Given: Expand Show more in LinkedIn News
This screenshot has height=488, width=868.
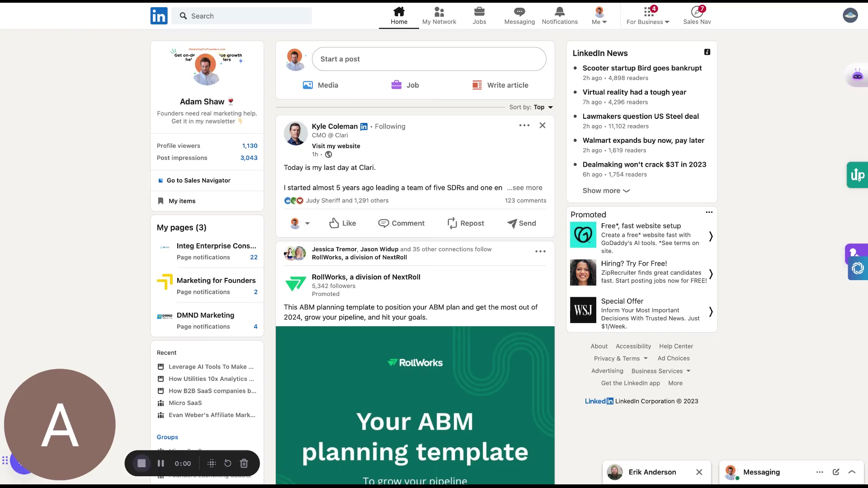Looking at the screenshot, I should (x=606, y=191).
